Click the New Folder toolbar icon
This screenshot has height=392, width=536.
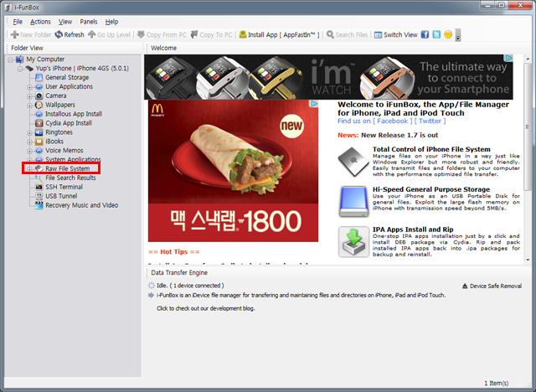[15, 34]
